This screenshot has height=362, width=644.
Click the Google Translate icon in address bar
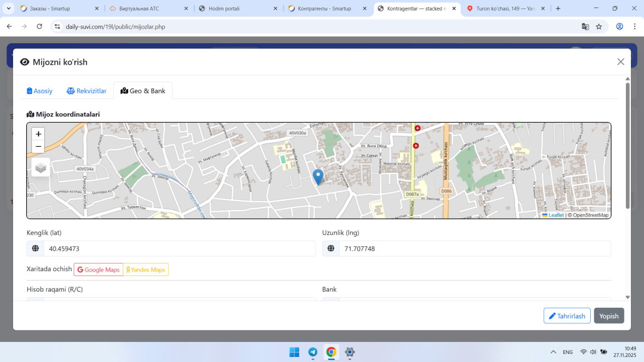point(585,27)
